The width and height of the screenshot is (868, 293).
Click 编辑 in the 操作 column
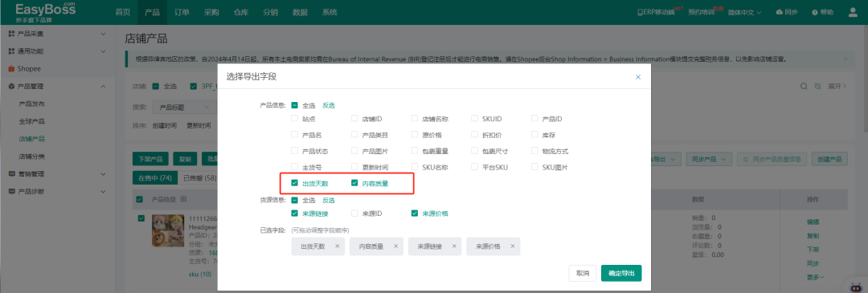[813, 222]
